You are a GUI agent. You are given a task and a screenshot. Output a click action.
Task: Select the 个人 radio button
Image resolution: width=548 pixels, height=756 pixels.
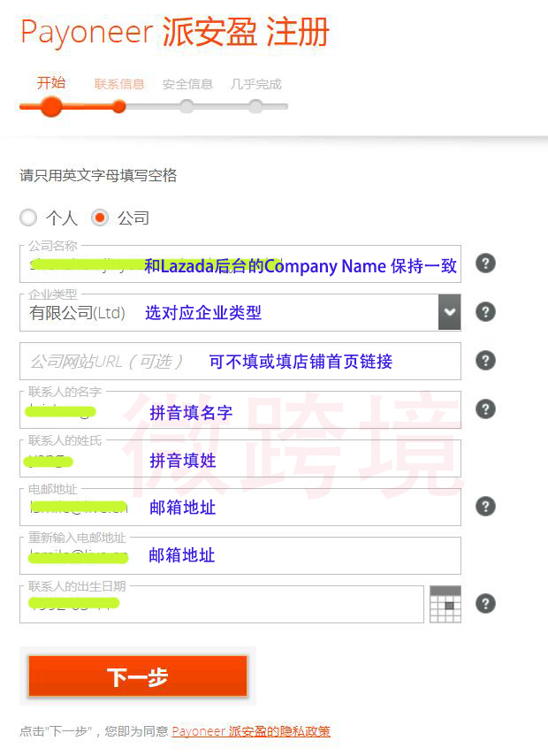click(29, 218)
